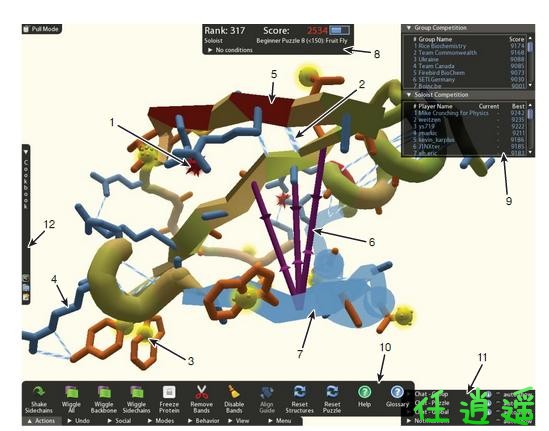Select Firebird BioChem group row
The width and height of the screenshot is (549, 431).
[x=468, y=73]
